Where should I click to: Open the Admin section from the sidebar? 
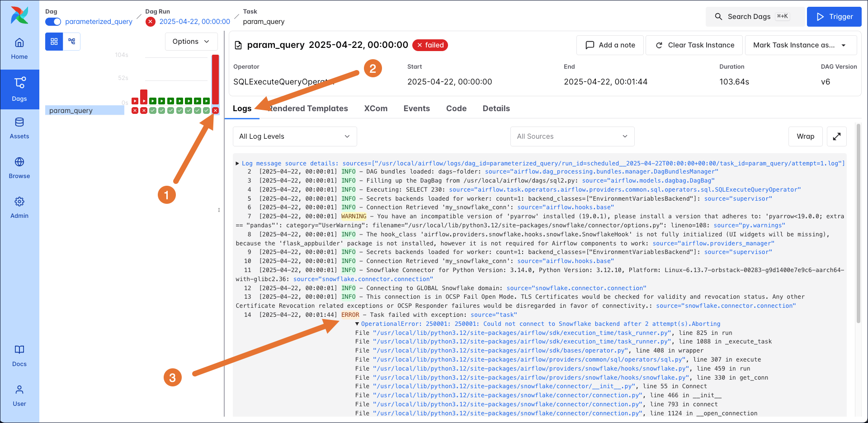coord(19,207)
